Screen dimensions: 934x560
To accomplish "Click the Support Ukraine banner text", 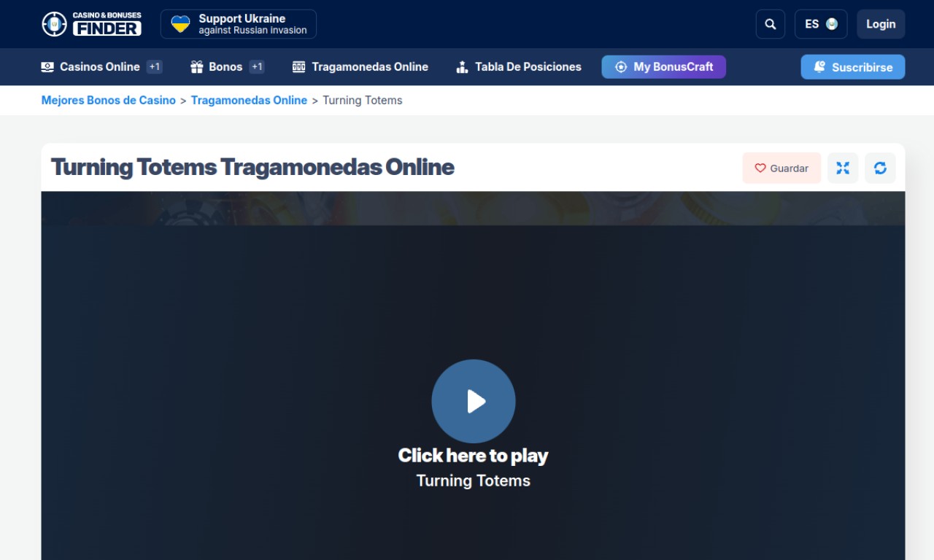I will 252,24.
